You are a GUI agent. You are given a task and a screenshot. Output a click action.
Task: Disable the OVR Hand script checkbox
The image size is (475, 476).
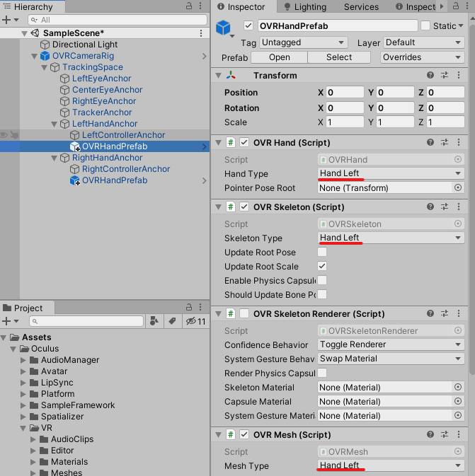click(x=244, y=142)
